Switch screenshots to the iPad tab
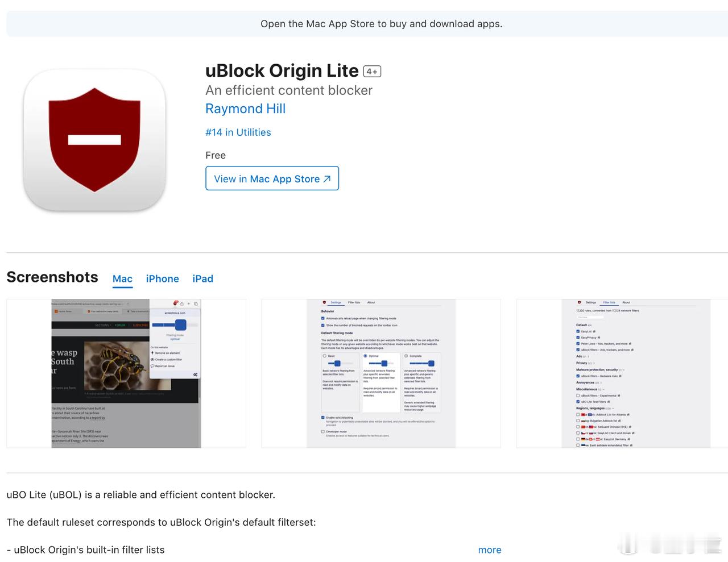Screen dimensions: 728x562 [202, 278]
